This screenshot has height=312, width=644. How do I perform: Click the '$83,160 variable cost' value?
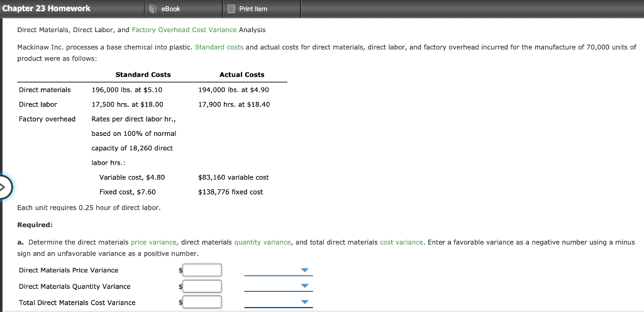[x=234, y=177]
